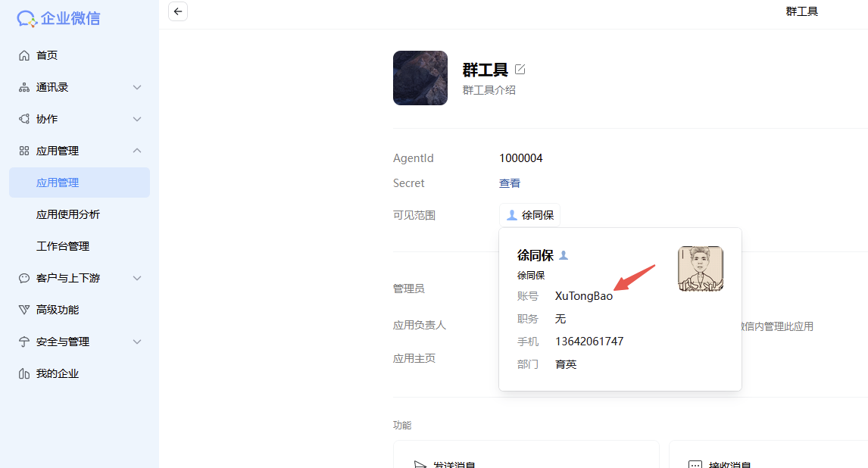Image resolution: width=868 pixels, height=468 pixels.
Task: Click the 徐同保 visible range tag
Action: 529,215
